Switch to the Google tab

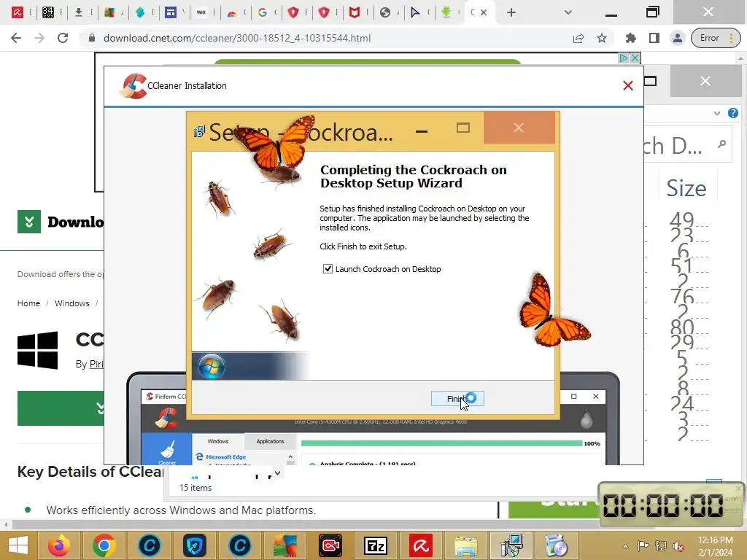pos(263,12)
